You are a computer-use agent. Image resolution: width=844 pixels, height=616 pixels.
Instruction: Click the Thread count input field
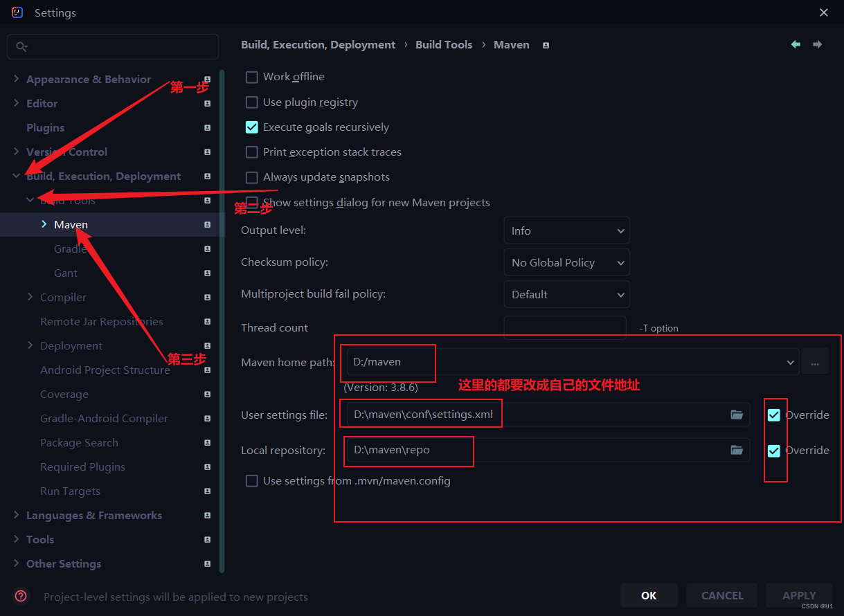(565, 327)
